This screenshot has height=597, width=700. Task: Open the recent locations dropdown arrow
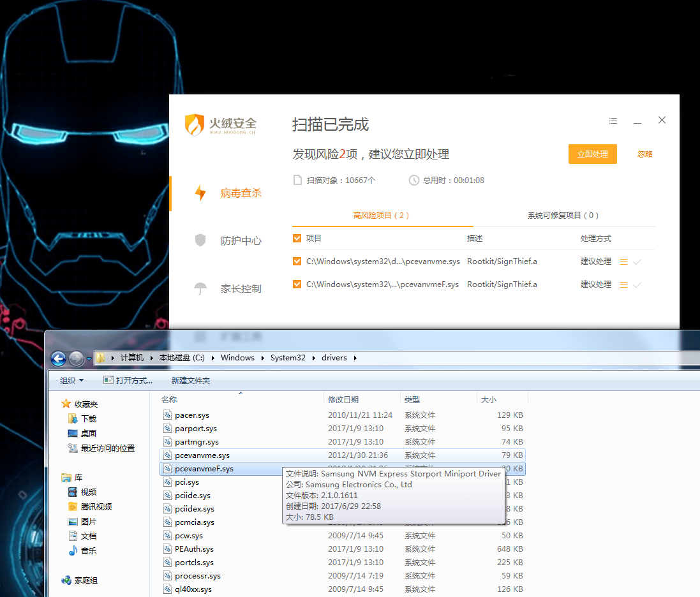pos(88,358)
